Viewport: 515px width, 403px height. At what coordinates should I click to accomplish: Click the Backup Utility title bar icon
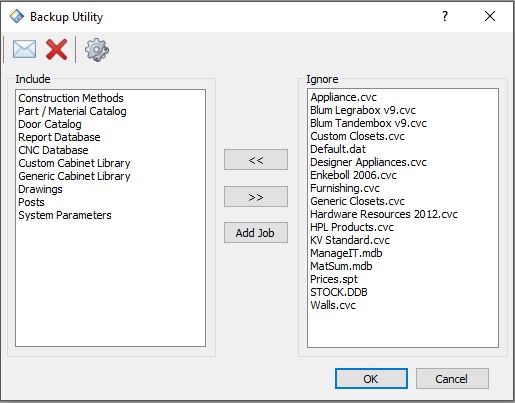click(16, 16)
